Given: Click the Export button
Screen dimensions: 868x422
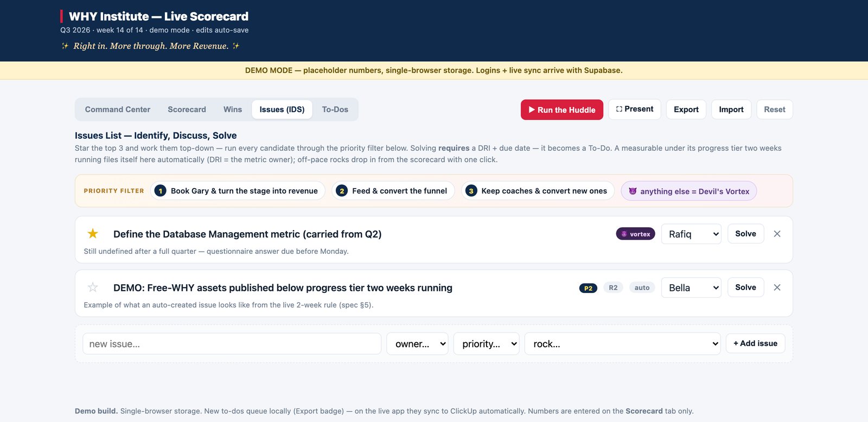Looking at the screenshot, I should click(x=686, y=110).
